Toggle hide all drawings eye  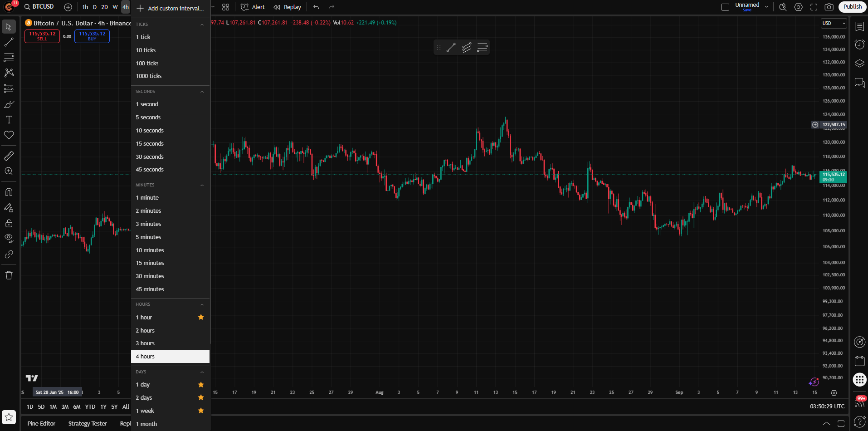[x=9, y=239]
